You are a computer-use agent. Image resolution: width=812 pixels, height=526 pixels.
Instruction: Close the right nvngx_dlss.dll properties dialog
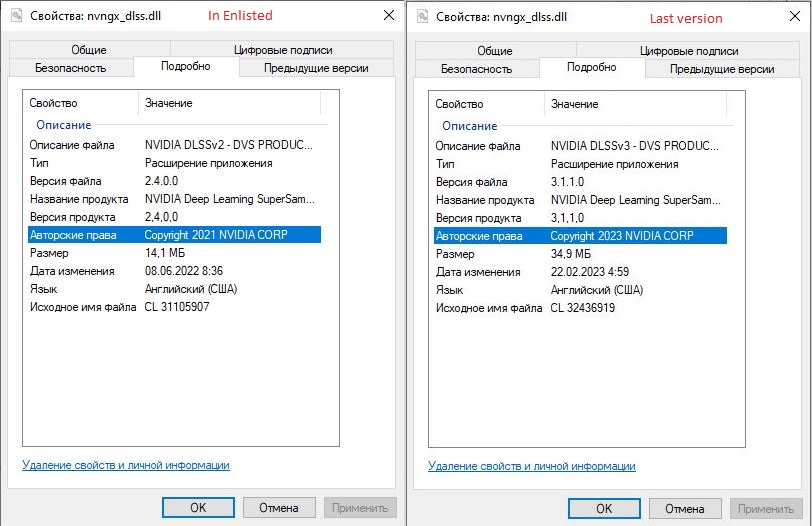(x=794, y=16)
